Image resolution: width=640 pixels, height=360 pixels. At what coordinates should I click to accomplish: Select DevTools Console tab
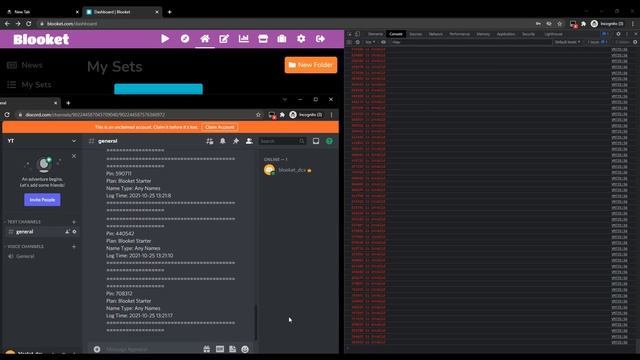(396, 34)
